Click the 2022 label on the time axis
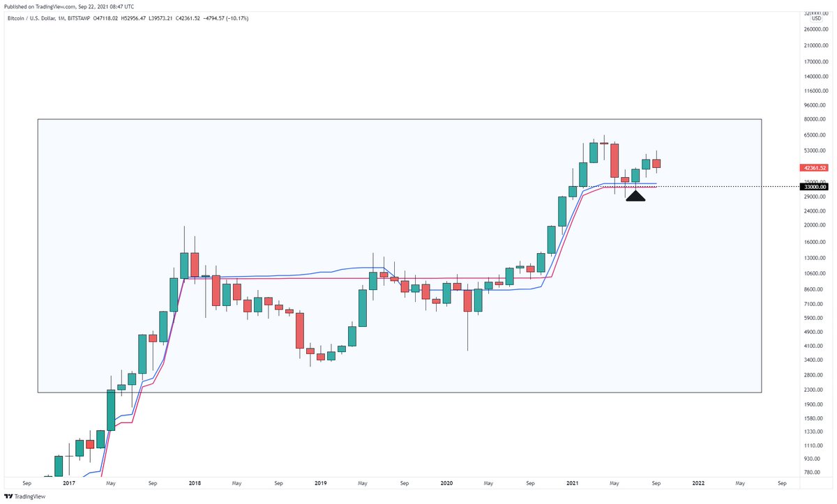This screenshot has width=837, height=504. point(697,482)
